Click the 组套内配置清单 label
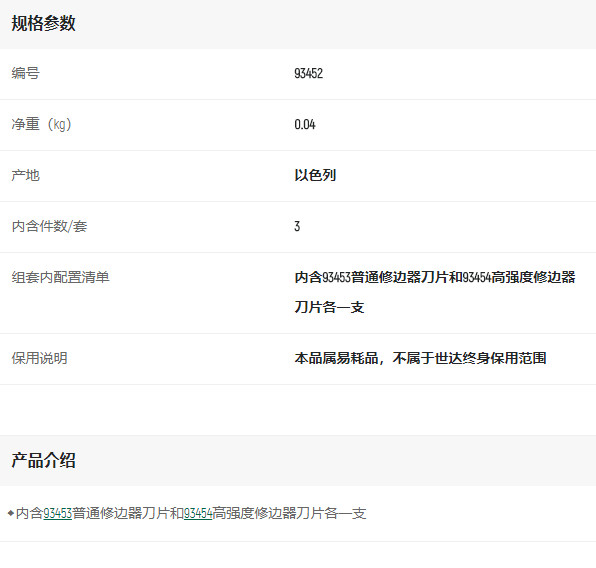 [x=60, y=277]
